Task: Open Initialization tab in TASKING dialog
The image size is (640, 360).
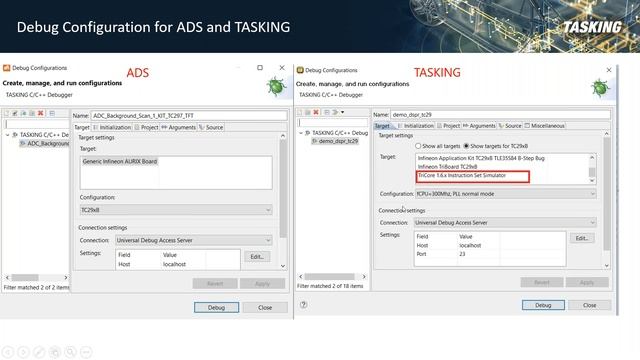Action: click(416, 126)
